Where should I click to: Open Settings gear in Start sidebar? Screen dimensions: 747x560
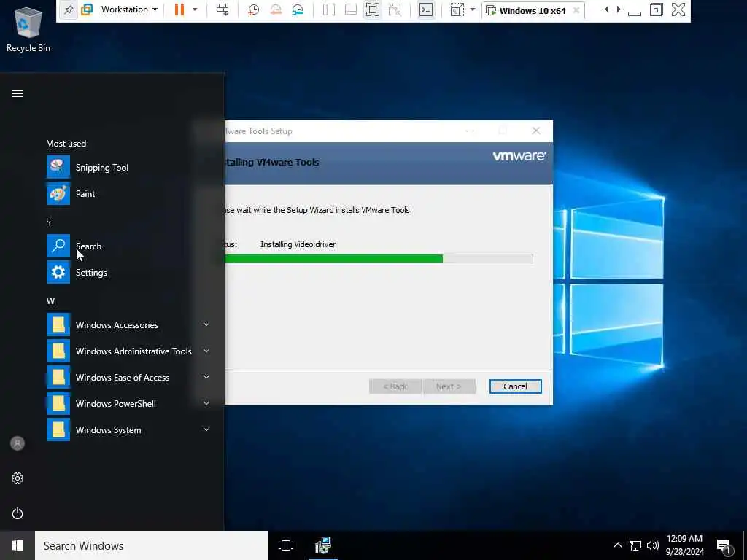pyautogui.click(x=18, y=478)
